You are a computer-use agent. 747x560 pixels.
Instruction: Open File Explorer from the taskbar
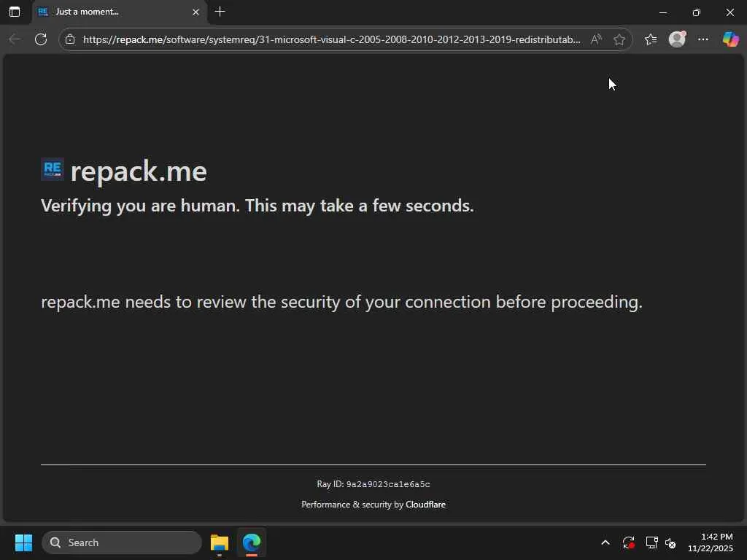(x=220, y=542)
